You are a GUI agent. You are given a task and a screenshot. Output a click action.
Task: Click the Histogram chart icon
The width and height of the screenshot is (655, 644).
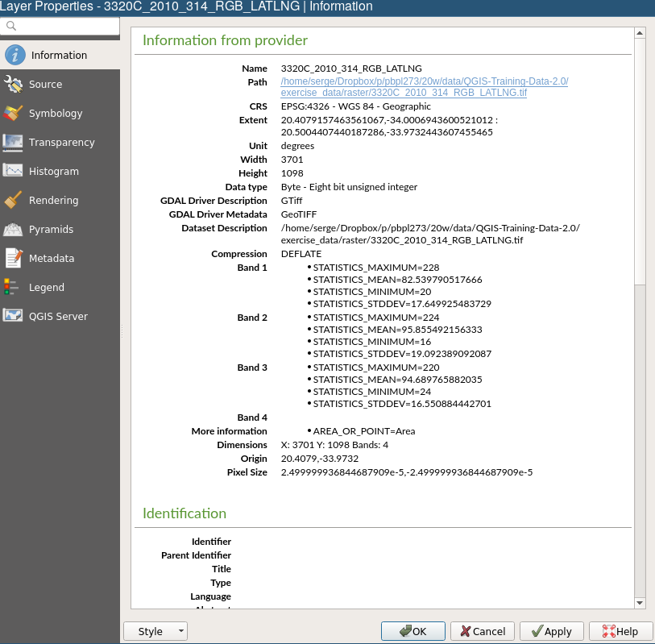click(x=14, y=172)
